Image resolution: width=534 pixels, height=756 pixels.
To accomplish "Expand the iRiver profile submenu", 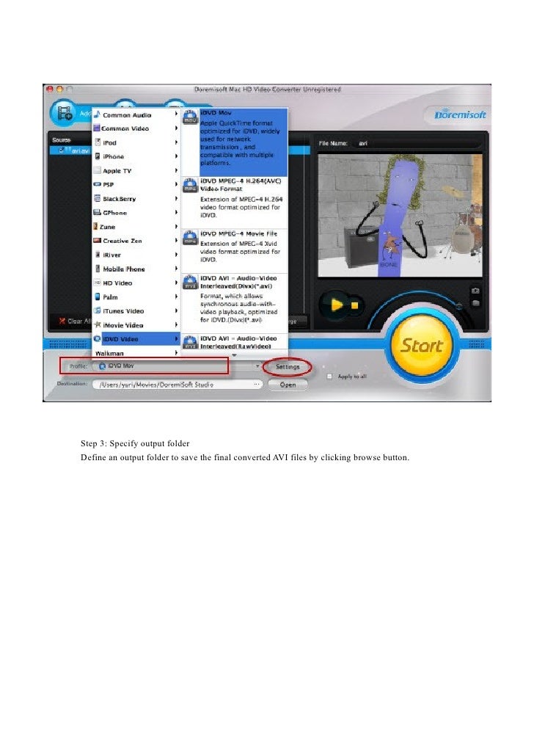I will pyautogui.click(x=176, y=254).
